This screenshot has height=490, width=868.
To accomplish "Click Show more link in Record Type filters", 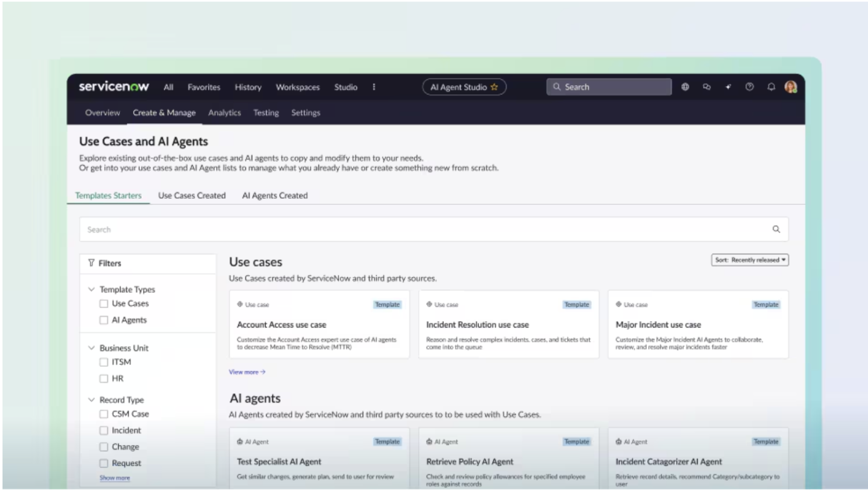I will [115, 478].
